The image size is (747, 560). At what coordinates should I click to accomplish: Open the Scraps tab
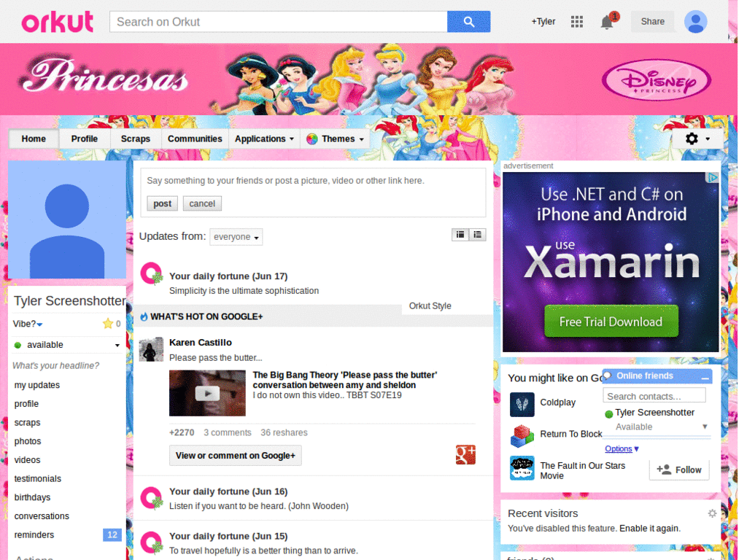tap(135, 139)
